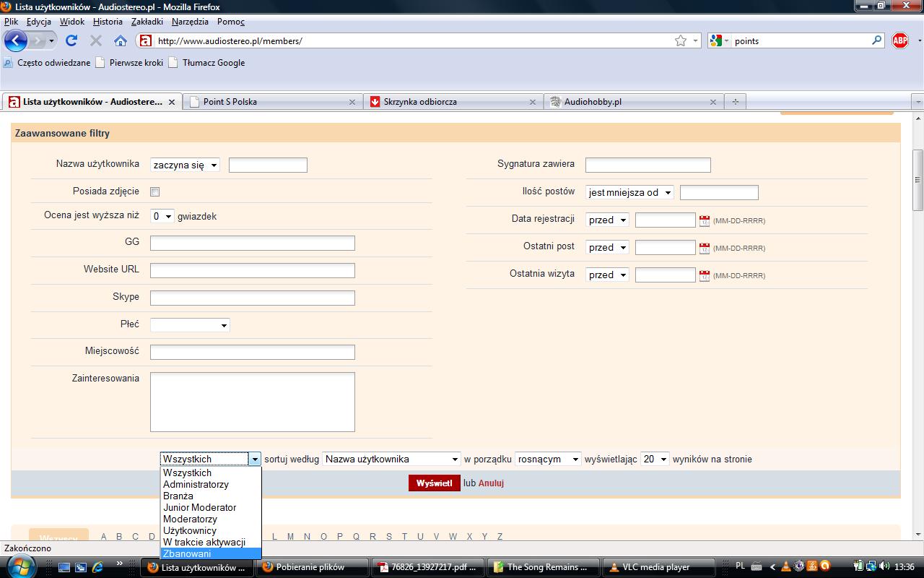Open calendar picker for Data rejestracji
The width and height of the screenshot is (924, 578).
point(705,220)
